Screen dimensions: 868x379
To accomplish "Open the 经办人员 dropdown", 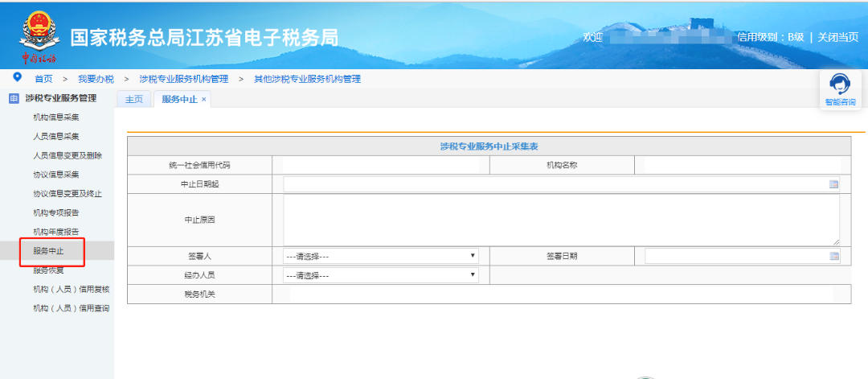I will (x=381, y=275).
